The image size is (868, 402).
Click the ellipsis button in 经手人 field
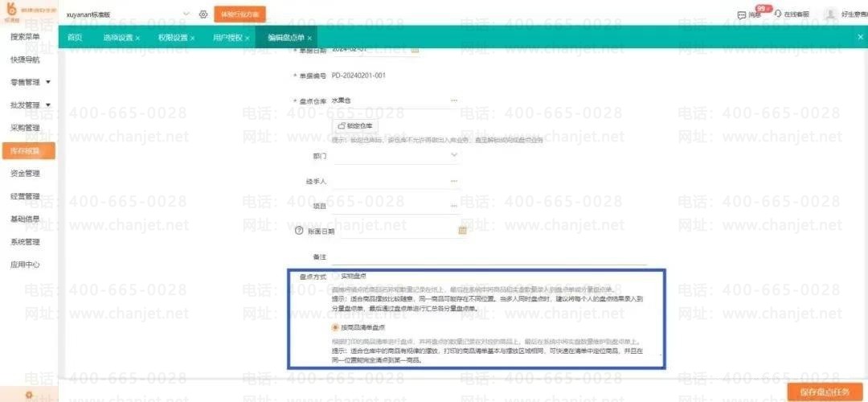point(454,181)
